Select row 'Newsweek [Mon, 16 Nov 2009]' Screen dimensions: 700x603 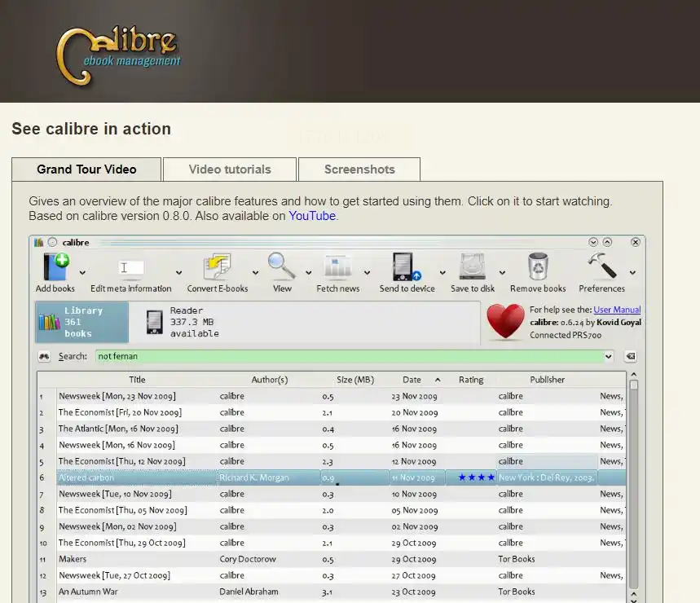click(x=331, y=445)
